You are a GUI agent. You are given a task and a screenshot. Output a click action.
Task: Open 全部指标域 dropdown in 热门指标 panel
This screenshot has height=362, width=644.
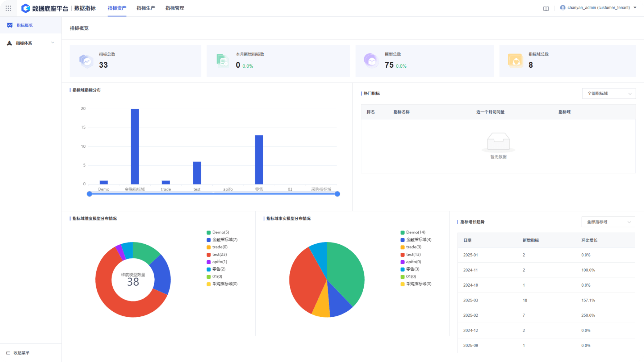609,93
